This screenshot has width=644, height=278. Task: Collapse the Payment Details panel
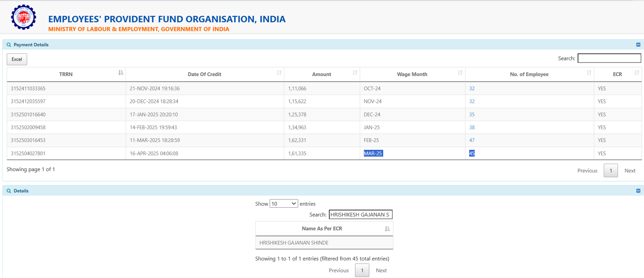point(638,45)
